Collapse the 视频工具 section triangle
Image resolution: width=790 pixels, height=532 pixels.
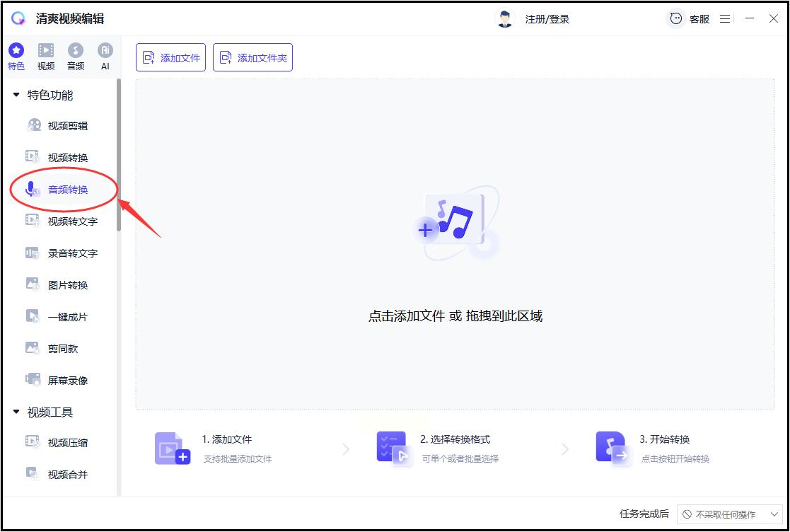16,412
